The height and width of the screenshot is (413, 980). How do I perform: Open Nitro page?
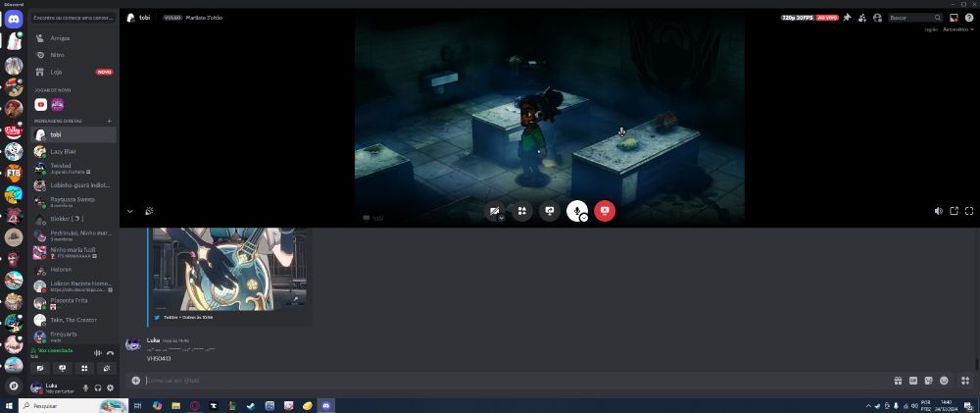tap(73, 55)
